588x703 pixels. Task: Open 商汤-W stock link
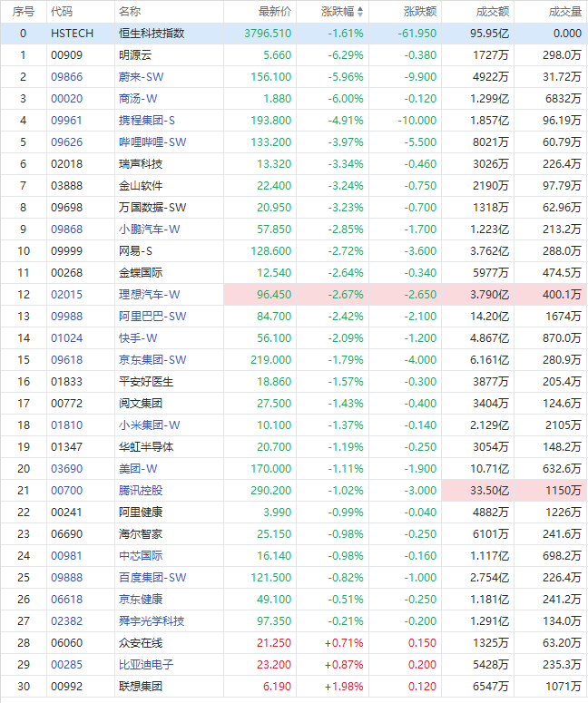[x=138, y=99]
